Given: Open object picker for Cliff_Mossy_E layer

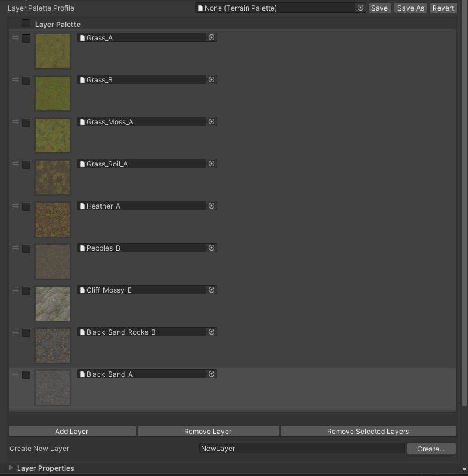Looking at the screenshot, I should click(212, 290).
